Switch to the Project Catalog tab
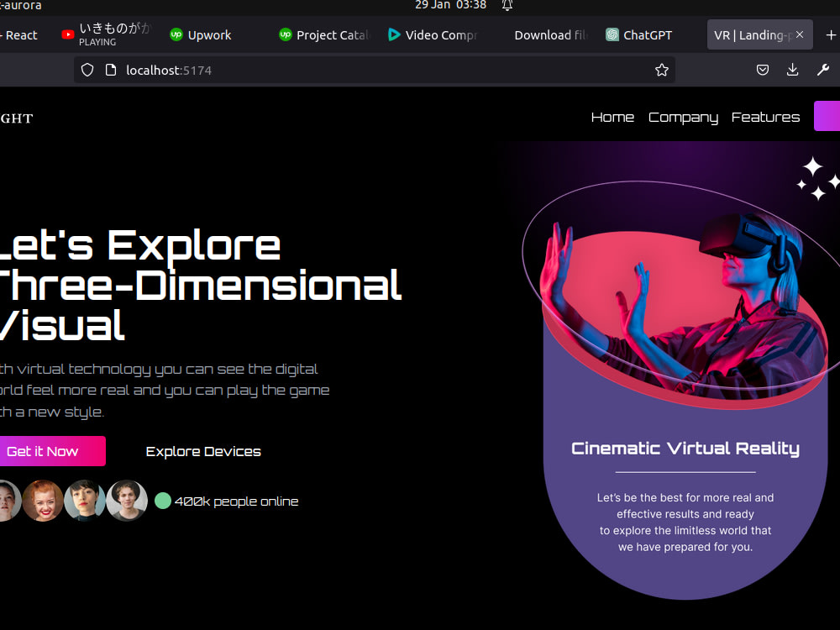840x630 pixels. tap(324, 34)
